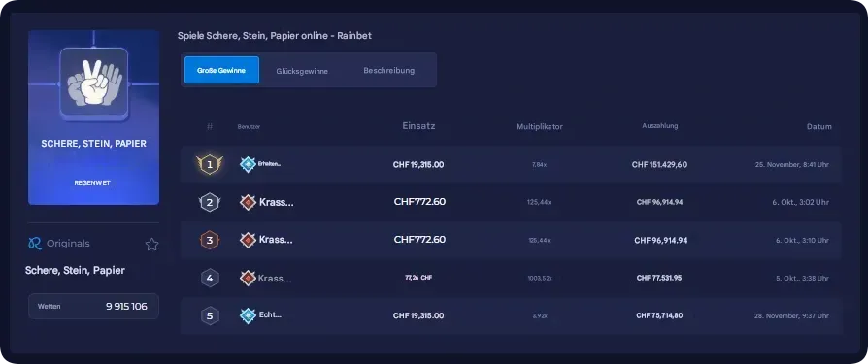Click multiplier 3.92x
The height and width of the screenshot is (364, 868).
[539, 315]
